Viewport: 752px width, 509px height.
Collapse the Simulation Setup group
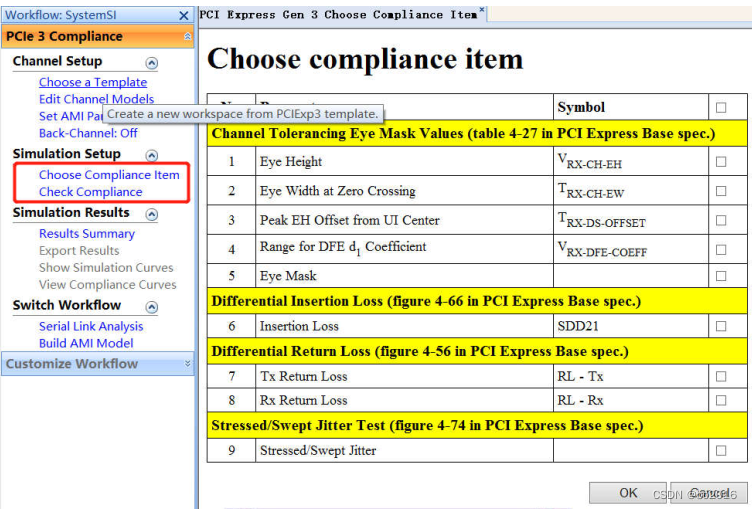tap(152, 155)
